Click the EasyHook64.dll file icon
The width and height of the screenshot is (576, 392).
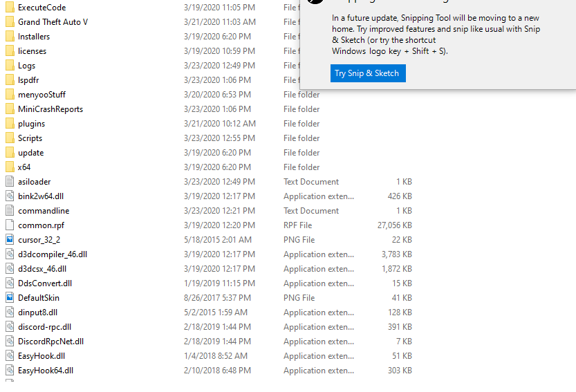[9, 371]
